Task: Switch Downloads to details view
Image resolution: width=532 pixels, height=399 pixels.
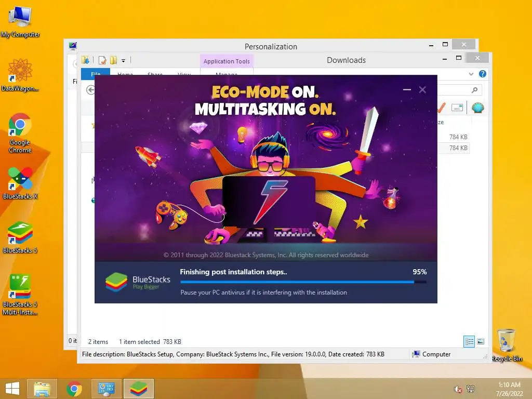Action: (x=469, y=341)
